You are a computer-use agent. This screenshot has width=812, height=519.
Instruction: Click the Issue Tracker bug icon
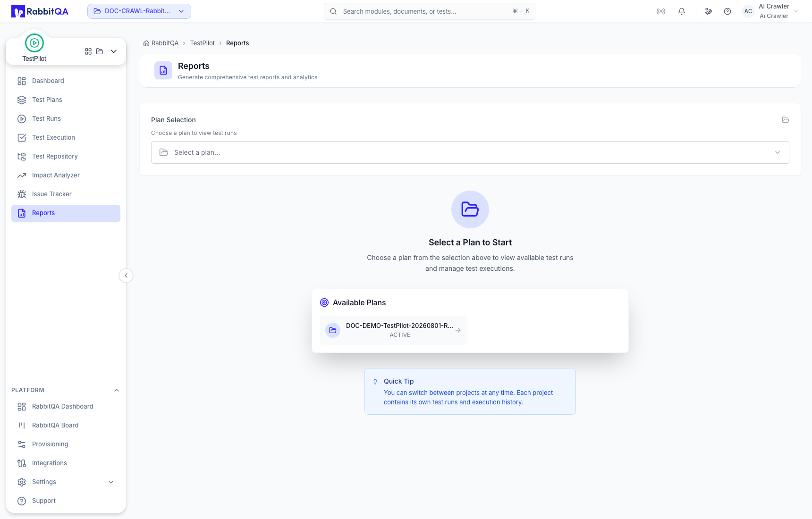point(22,194)
